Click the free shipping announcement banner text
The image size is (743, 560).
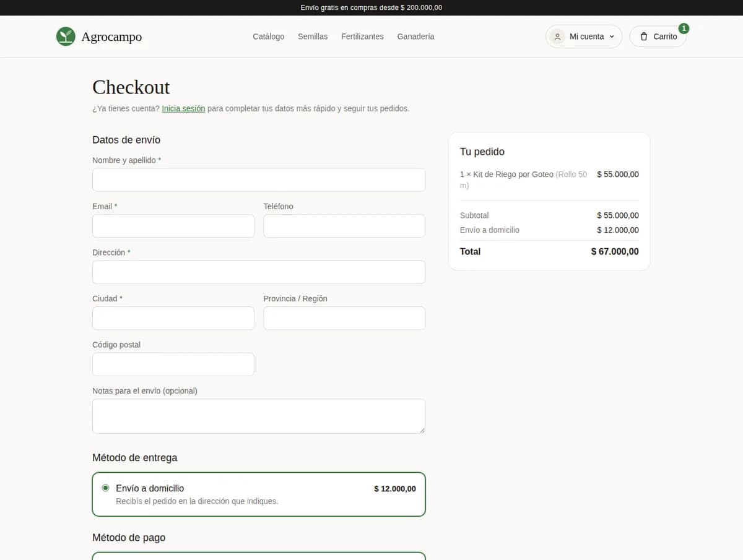(371, 7)
